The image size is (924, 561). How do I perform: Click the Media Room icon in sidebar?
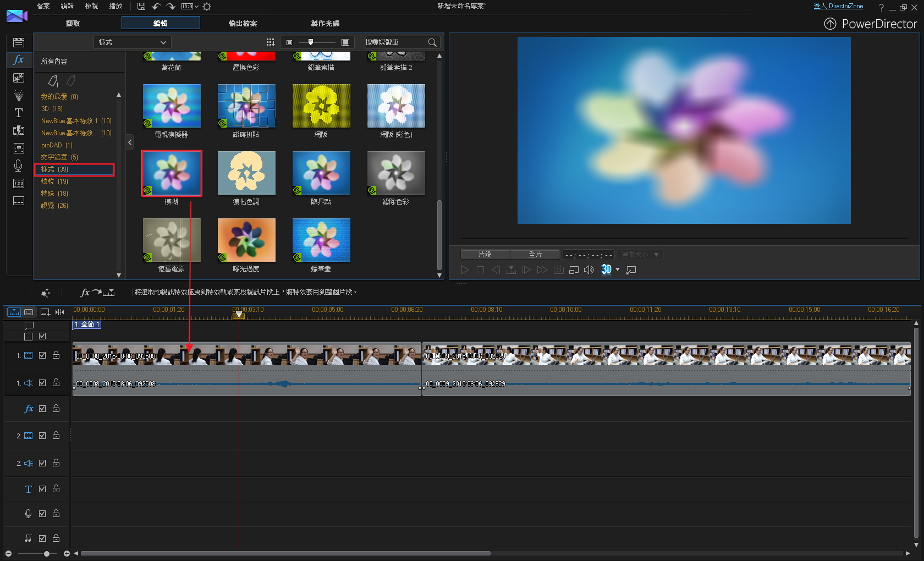click(18, 42)
